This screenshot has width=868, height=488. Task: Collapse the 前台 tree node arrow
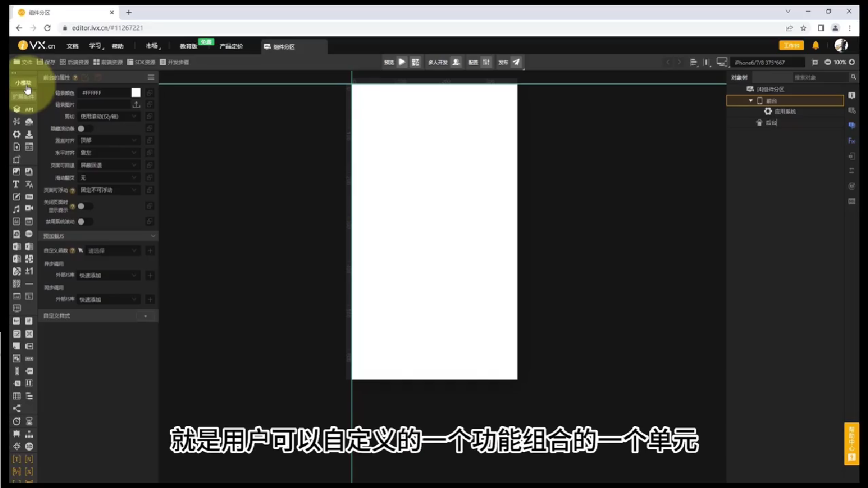coord(750,100)
